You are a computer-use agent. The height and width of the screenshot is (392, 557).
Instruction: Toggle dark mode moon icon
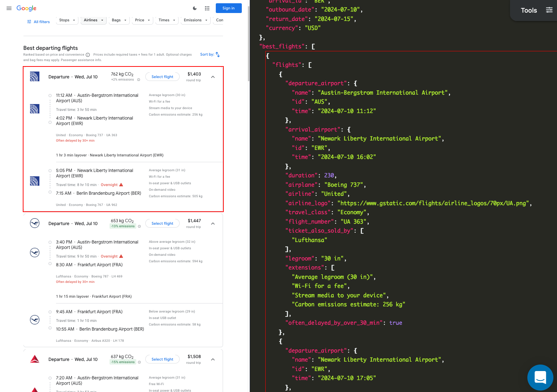pos(195,8)
